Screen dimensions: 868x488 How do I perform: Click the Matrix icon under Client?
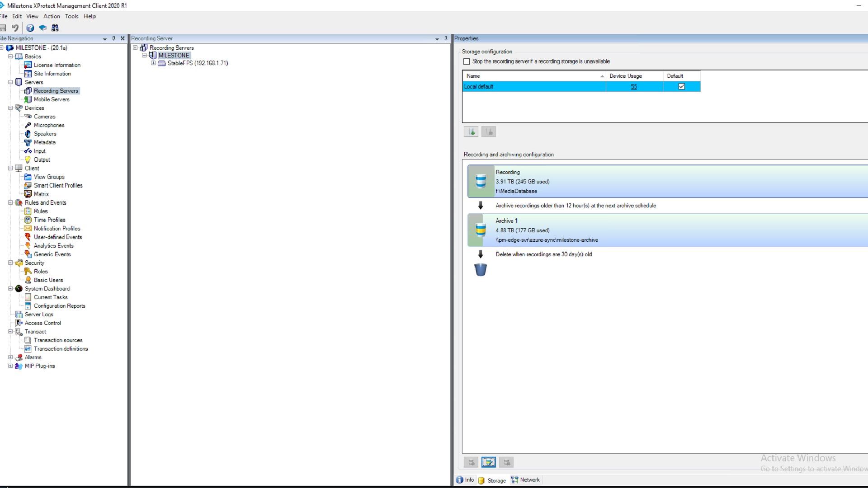tap(28, 194)
